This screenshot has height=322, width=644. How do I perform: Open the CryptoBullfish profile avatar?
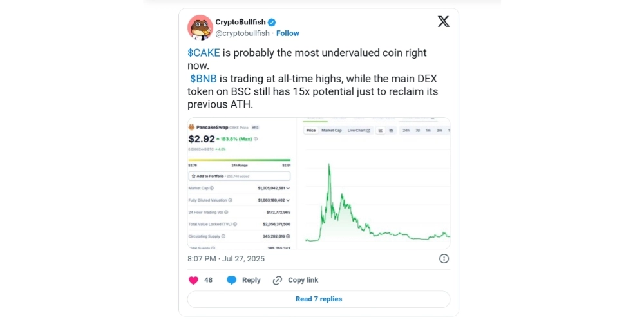(x=200, y=27)
